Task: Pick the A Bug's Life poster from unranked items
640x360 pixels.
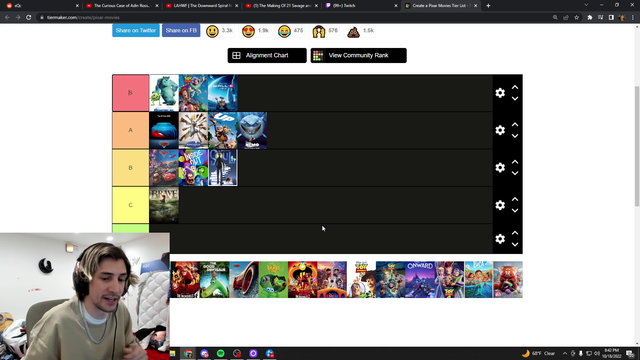Action: 273,280
